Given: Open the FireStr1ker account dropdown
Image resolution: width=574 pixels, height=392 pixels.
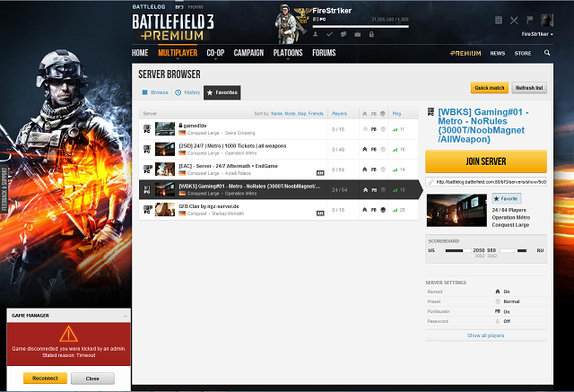Looking at the screenshot, I should pos(537,34).
